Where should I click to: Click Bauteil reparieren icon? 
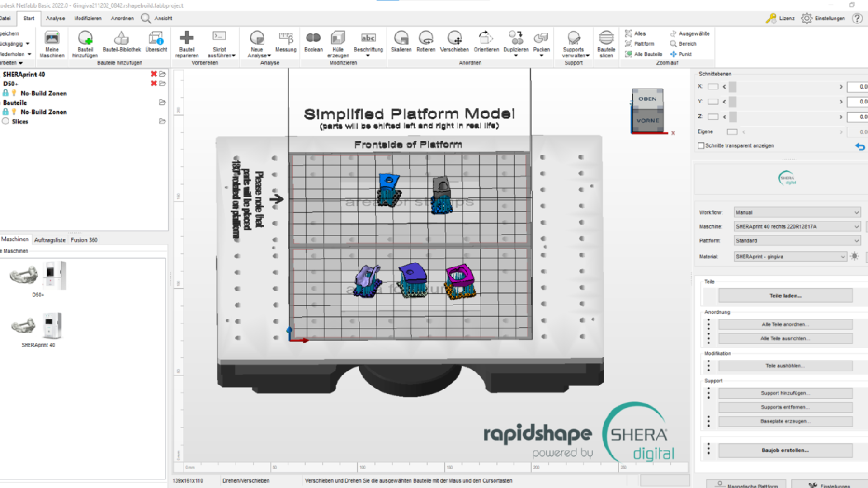pos(187,44)
